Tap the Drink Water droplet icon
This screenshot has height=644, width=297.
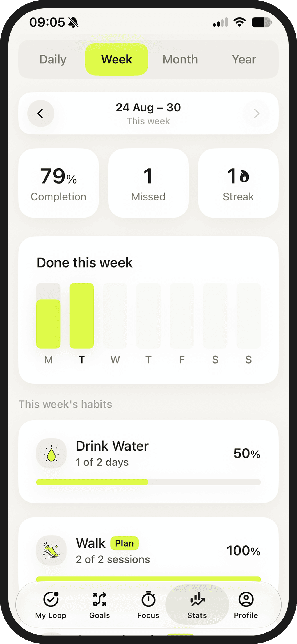tap(51, 453)
